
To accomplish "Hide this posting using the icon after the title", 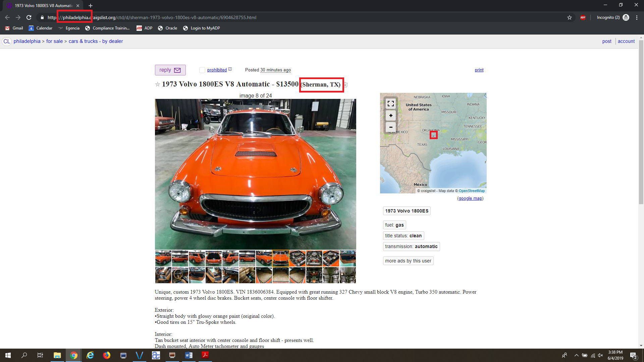I will pyautogui.click(x=345, y=85).
